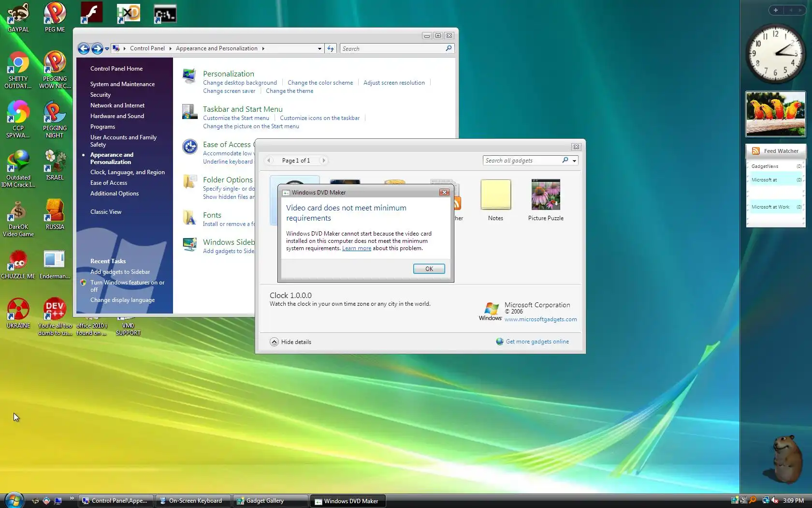Click Change desktop background link
The height and width of the screenshot is (508, 812).
(240, 83)
